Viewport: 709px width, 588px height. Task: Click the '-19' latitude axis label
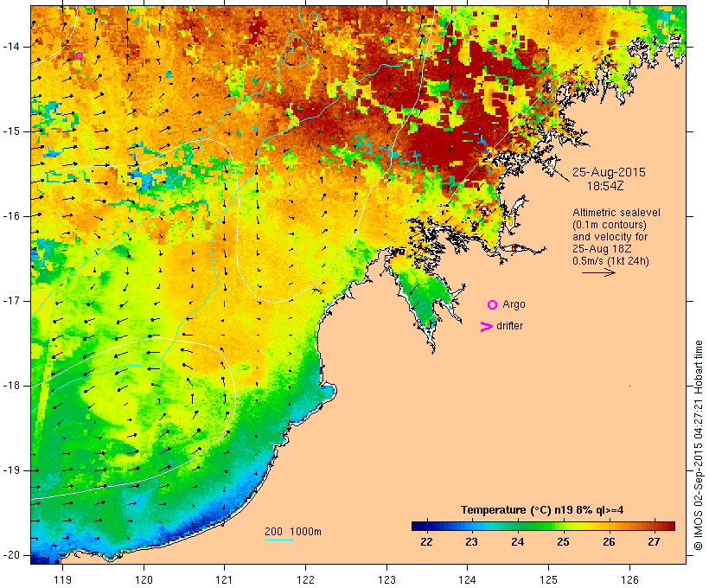click(x=10, y=470)
